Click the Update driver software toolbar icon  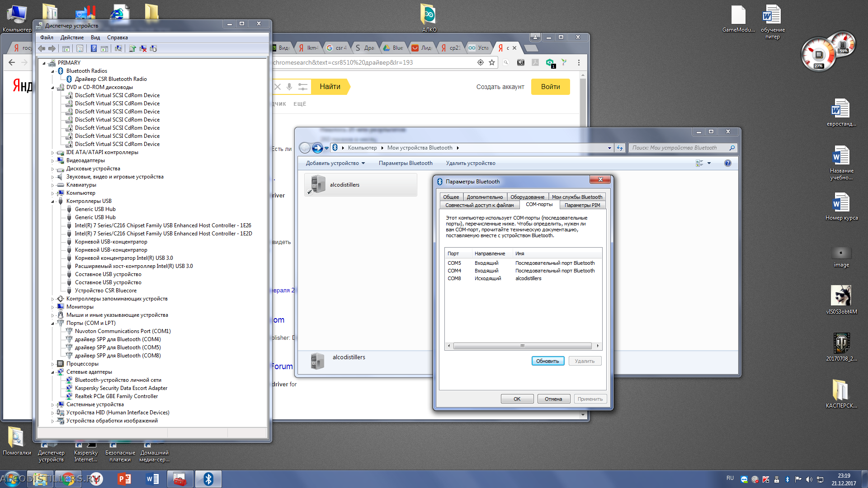pyautogui.click(x=132, y=49)
